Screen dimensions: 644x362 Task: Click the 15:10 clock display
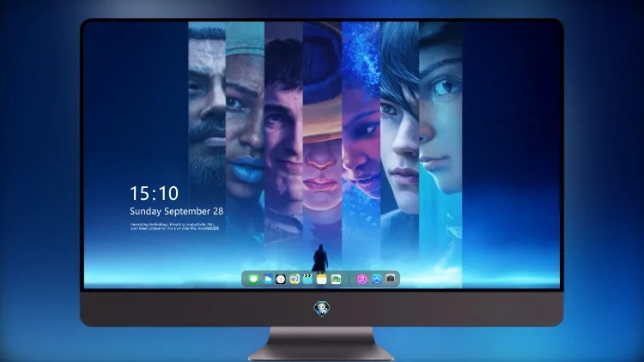(x=154, y=193)
